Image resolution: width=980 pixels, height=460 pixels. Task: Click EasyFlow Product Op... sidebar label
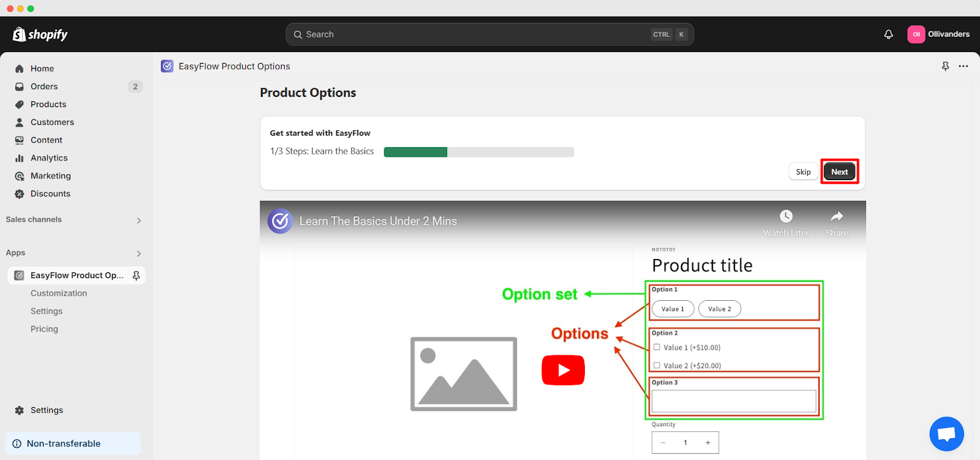[77, 276]
